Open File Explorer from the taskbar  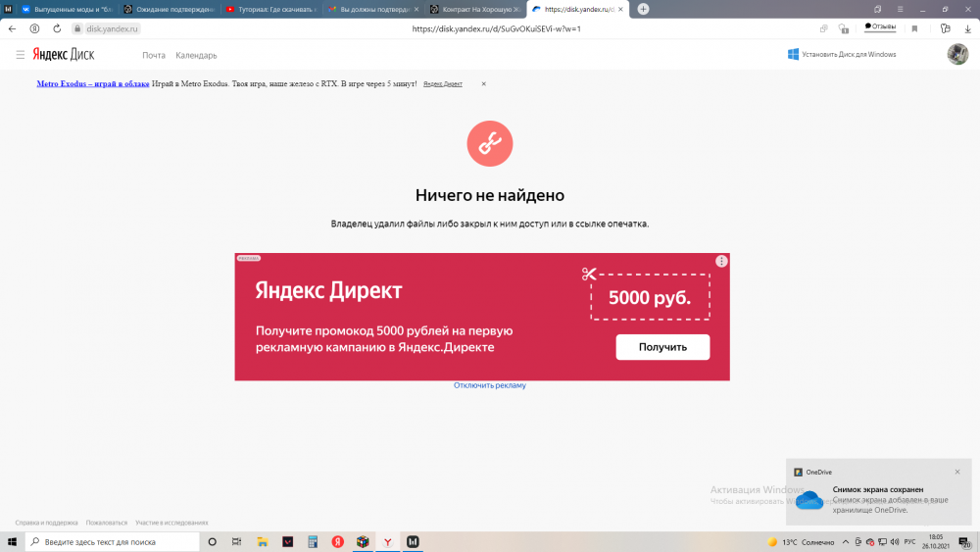pos(263,542)
